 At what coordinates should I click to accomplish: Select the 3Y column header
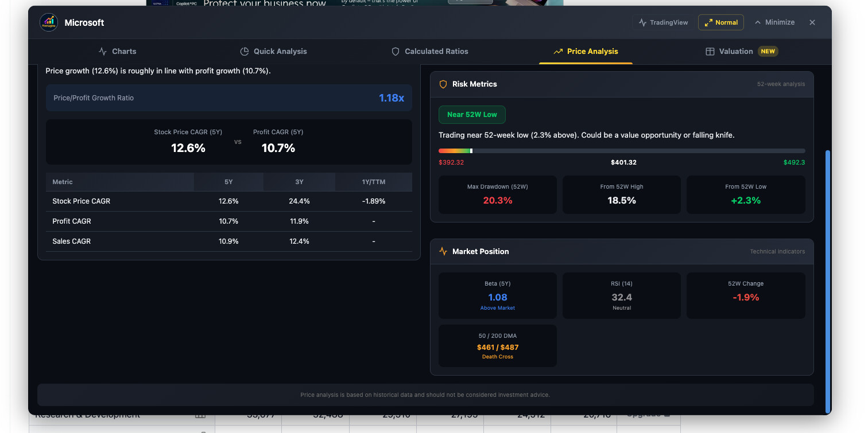coord(299,182)
